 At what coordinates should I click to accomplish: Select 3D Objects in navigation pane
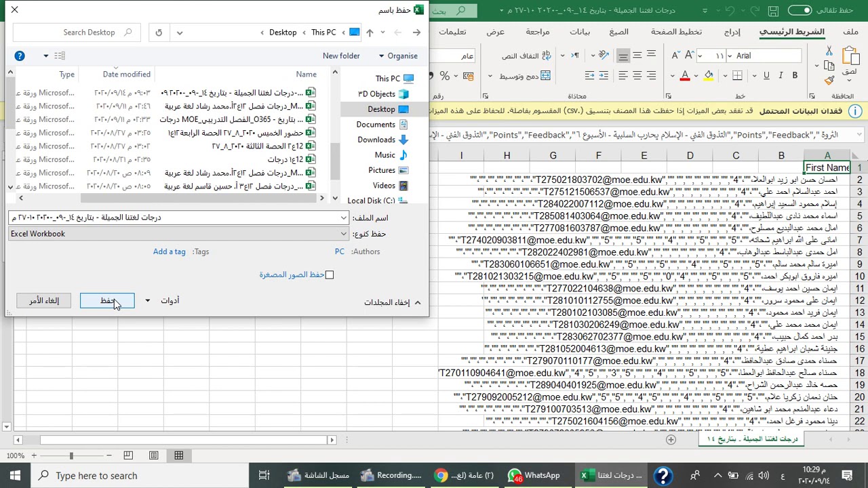[383, 94]
